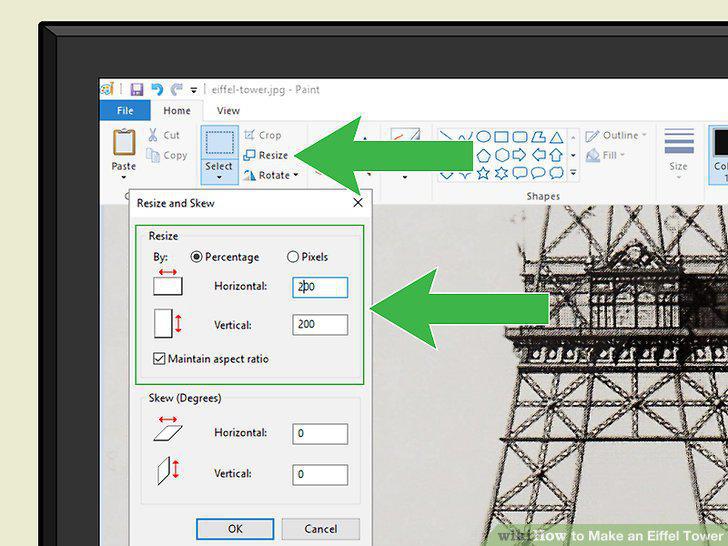Activate the rectangular Select tool

tap(219, 142)
